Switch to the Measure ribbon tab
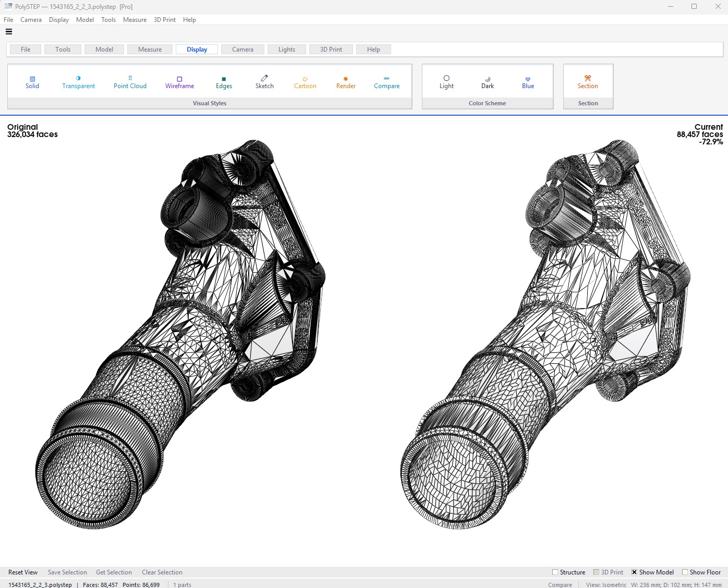 pos(150,50)
